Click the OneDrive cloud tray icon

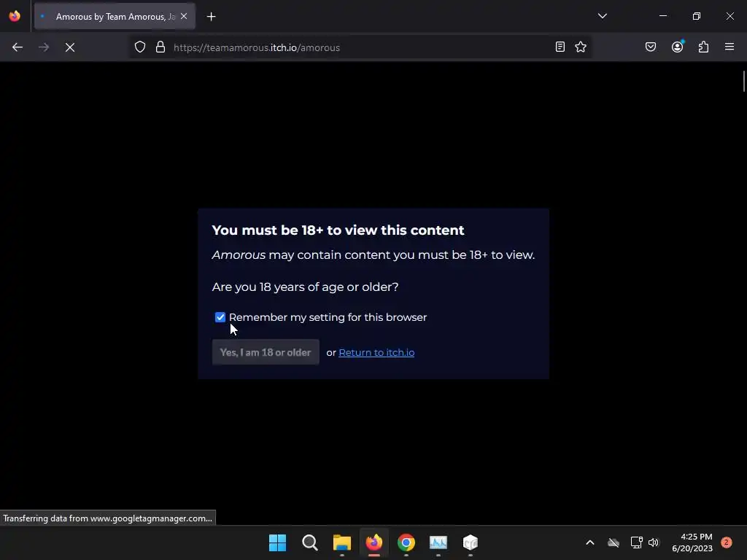click(613, 542)
